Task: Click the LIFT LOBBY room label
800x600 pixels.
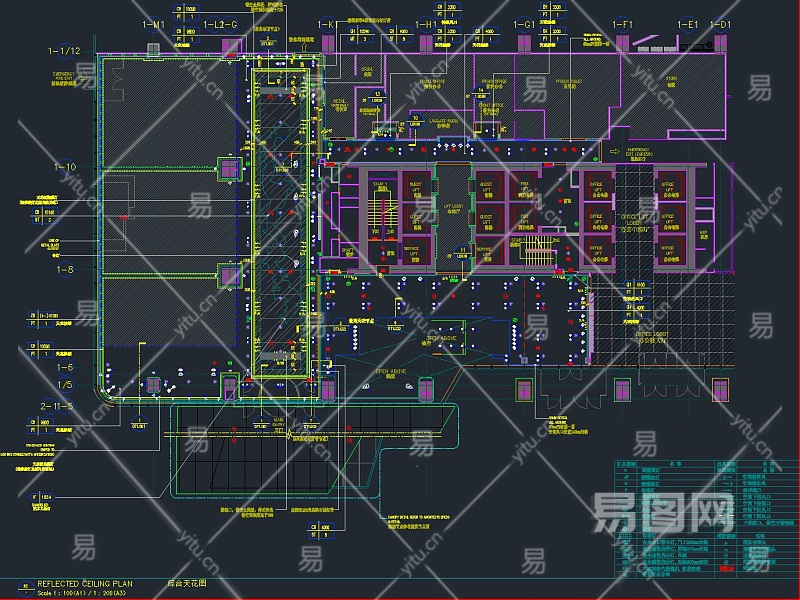Action: click(453, 208)
